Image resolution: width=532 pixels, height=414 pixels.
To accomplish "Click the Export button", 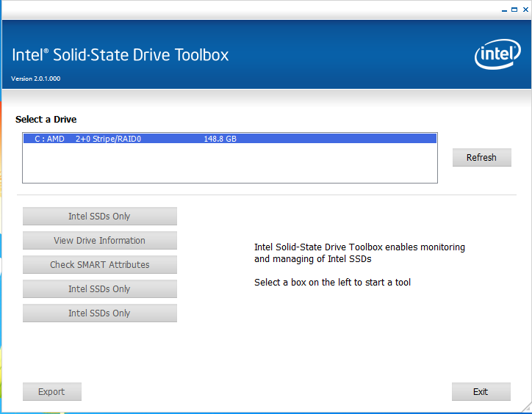I will point(52,392).
